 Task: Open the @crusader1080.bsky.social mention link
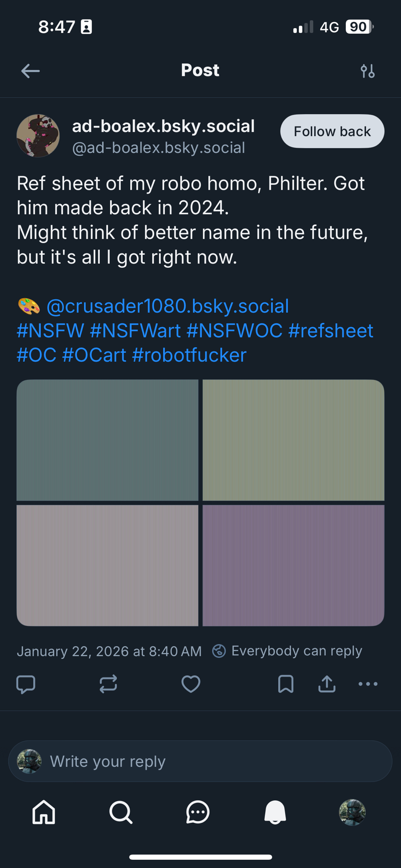coord(168,306)
